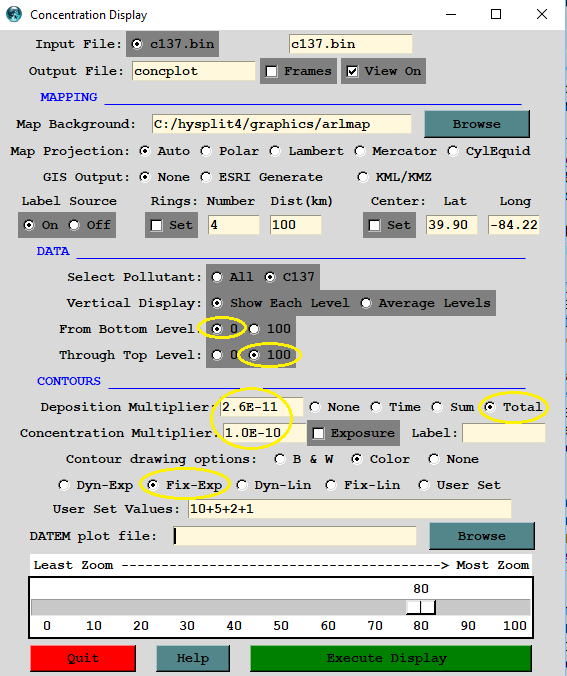Click the zoom slider handle at 80
This screenshot has height=676, width=567.
(x=421, y=607)
